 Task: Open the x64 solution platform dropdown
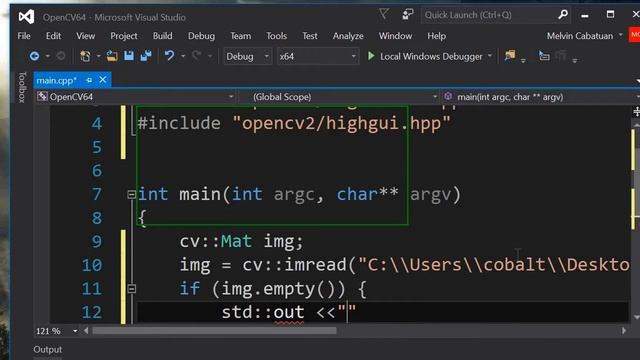pos(318,56)
